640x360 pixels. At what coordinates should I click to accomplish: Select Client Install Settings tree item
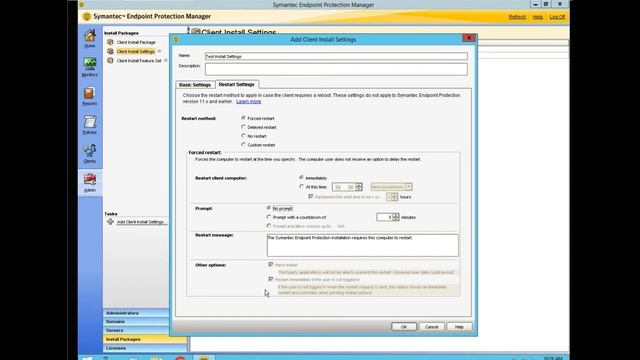pyautogui.click(x=136, y=51)
